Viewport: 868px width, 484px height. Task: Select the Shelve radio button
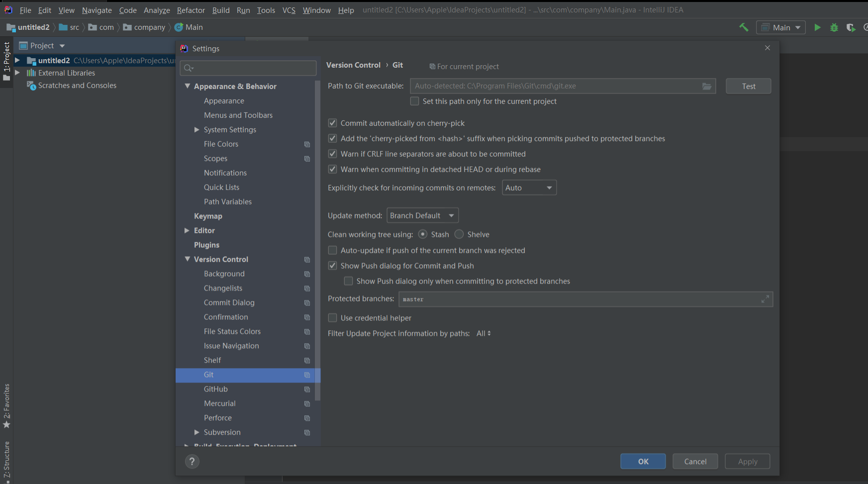pyautogui.click(x=459, y=234)
